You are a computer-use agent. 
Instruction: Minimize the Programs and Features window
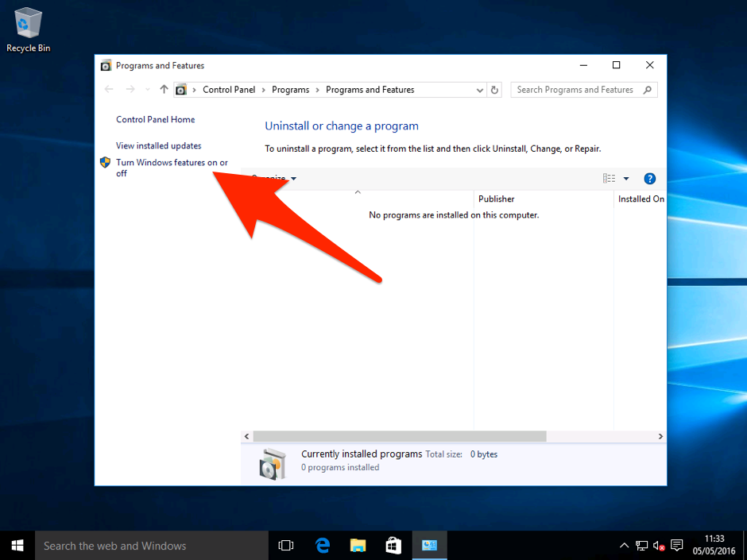point(583,65)
